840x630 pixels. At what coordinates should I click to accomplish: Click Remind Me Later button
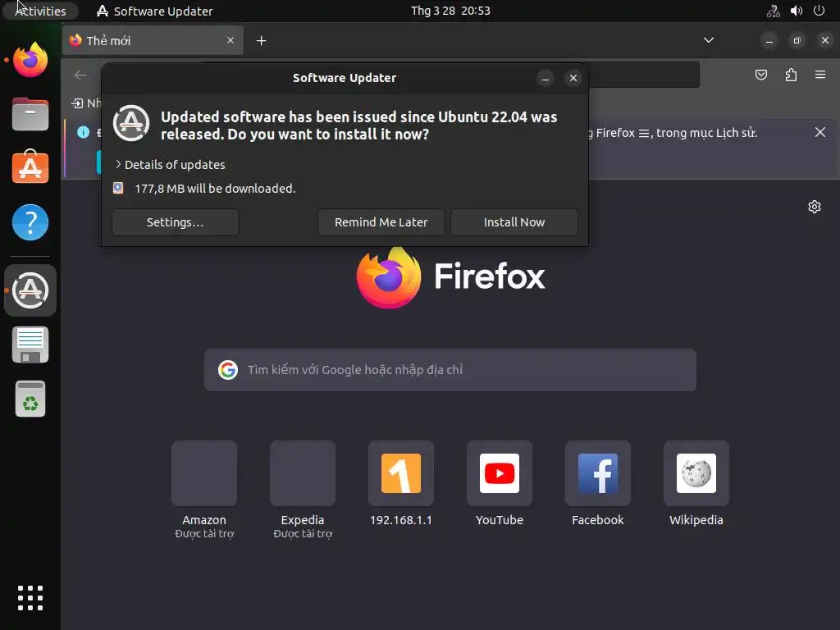point(381,222)
